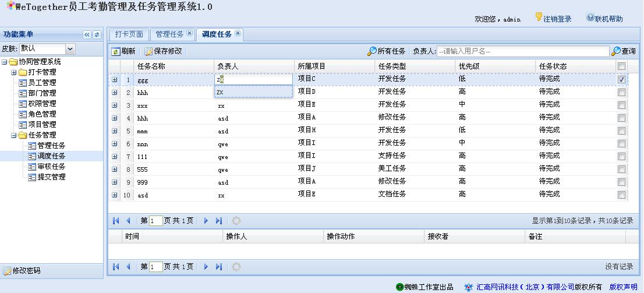Viewport: 644px width, 293px height.
Task: Click the 所有任务 magnifier button
Action: 387,51
